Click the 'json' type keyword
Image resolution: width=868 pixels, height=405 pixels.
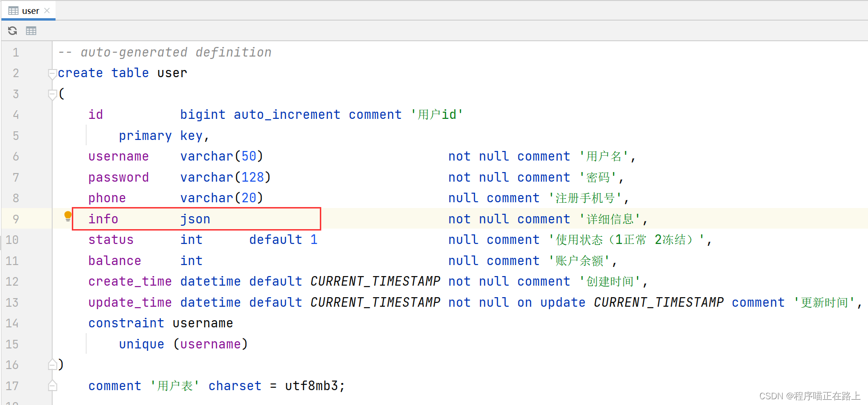pyautogui.click(x=195, y=219)
